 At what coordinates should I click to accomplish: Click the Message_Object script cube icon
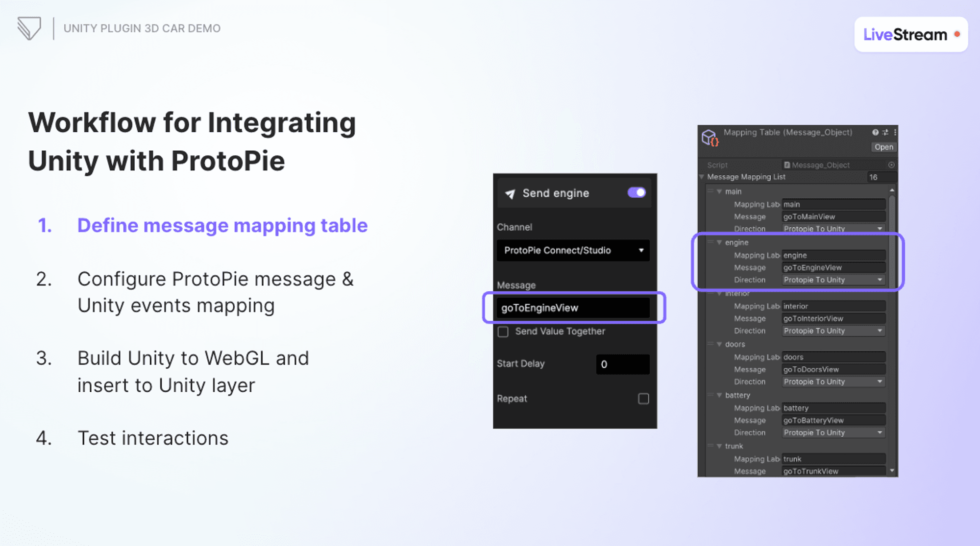[709, 139]
